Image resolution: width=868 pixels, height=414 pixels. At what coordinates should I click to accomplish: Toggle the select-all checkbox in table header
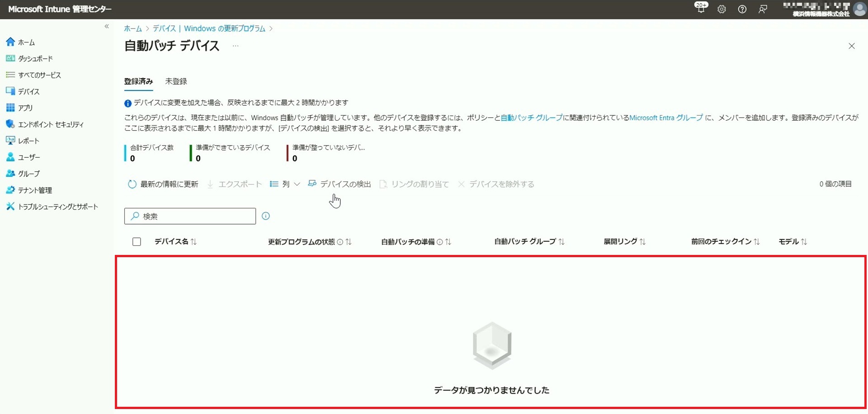click(137, 242)
